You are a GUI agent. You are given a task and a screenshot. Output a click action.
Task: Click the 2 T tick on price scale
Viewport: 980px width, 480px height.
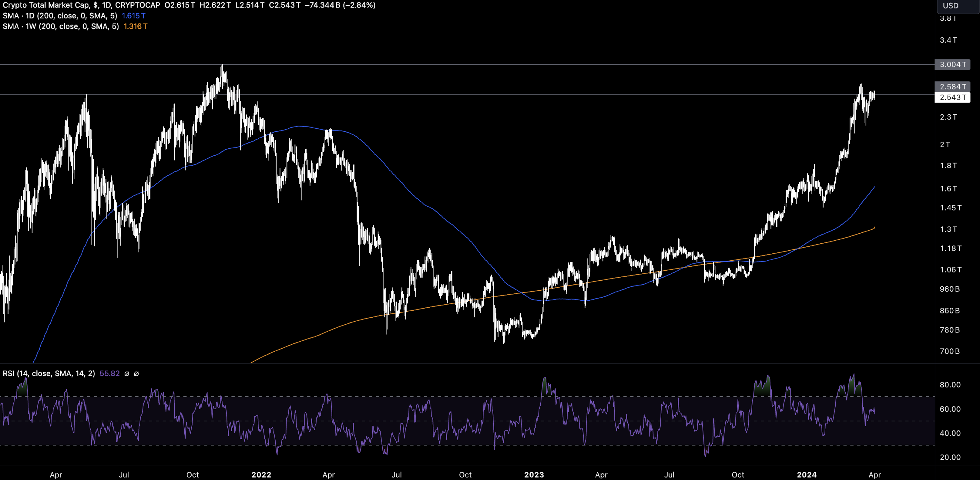(x=945, y=144)
